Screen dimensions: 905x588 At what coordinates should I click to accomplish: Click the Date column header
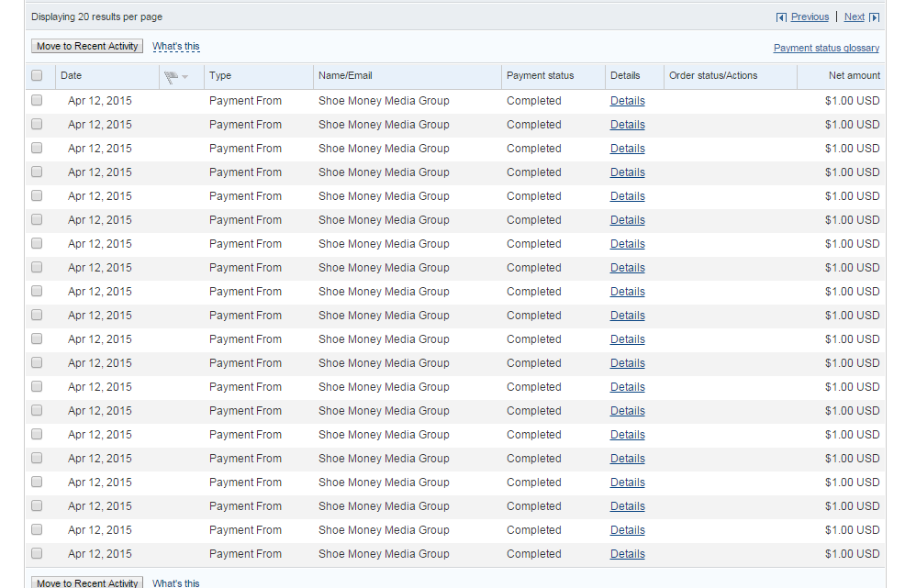[72, 76]
